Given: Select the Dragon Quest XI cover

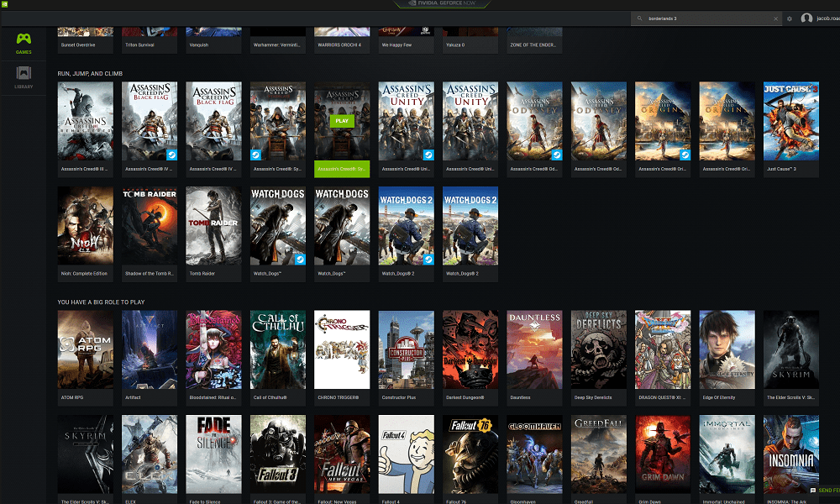Looking at the screenshot, I should [x=663, y=349].
